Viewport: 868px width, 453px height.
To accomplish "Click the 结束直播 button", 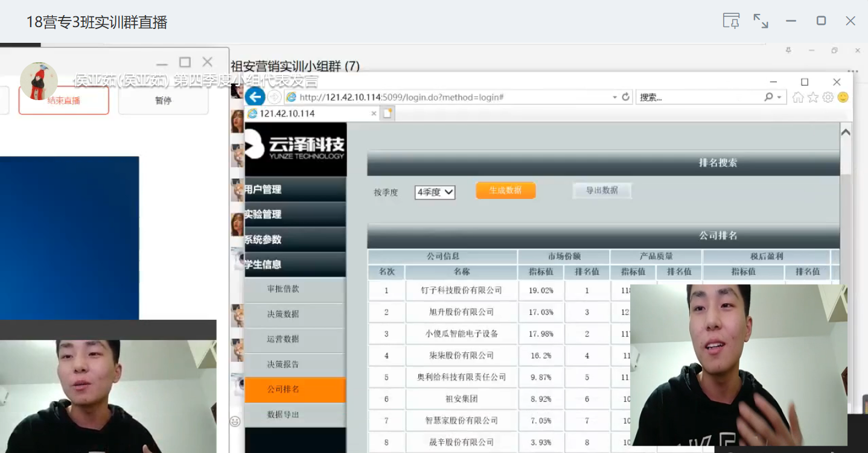I will [64, 101].
